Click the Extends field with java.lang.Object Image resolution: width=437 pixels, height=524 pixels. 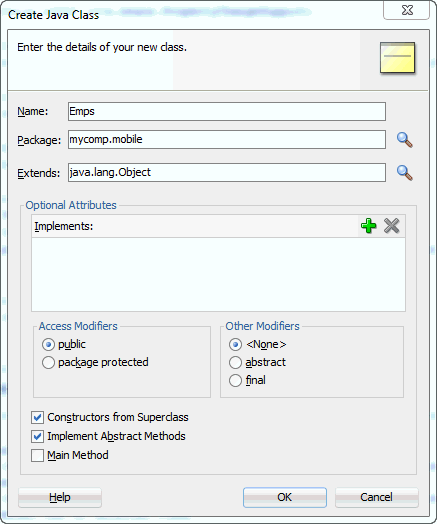(227, 172)
